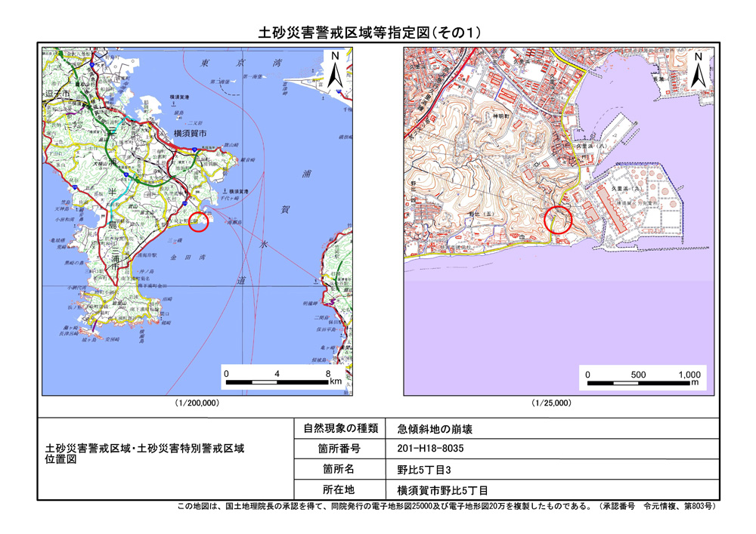The image size is (756, 534).
Task: Click the 急傾斜地の崩壊 value cell
Action: click(x=435, y=428)
